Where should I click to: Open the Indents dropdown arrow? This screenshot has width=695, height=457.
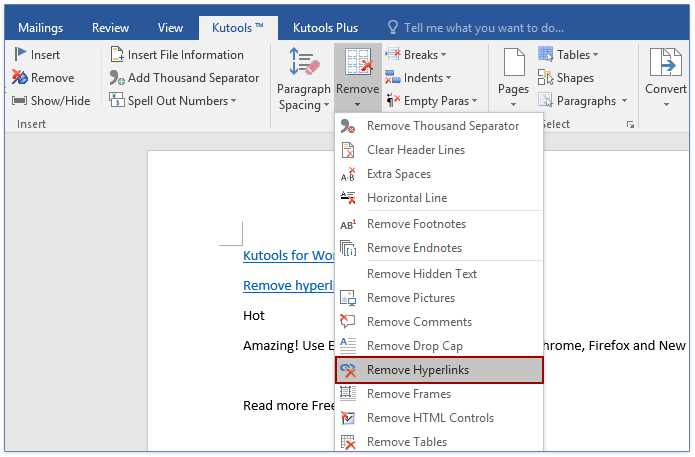[449, 78]
